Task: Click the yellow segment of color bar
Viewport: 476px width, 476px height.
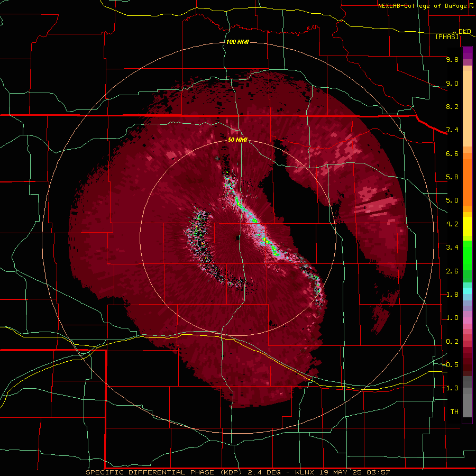Action: click(467, 226)
